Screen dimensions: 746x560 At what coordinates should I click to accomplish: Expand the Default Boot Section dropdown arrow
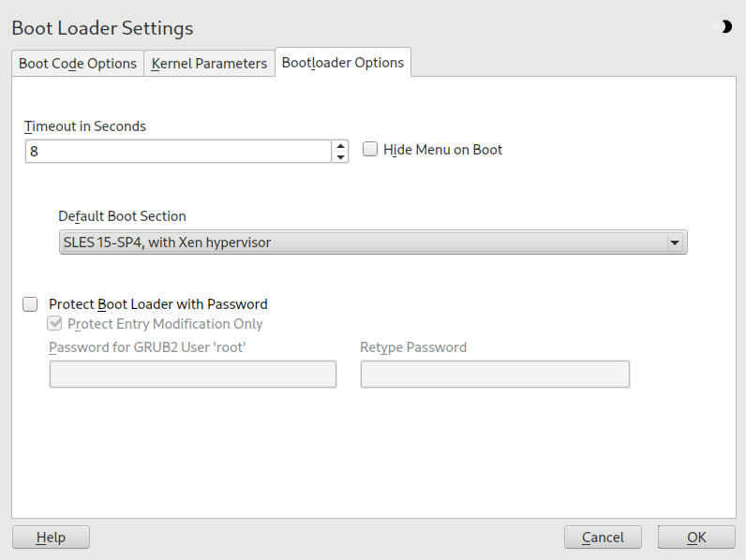[x=674, y=243]
